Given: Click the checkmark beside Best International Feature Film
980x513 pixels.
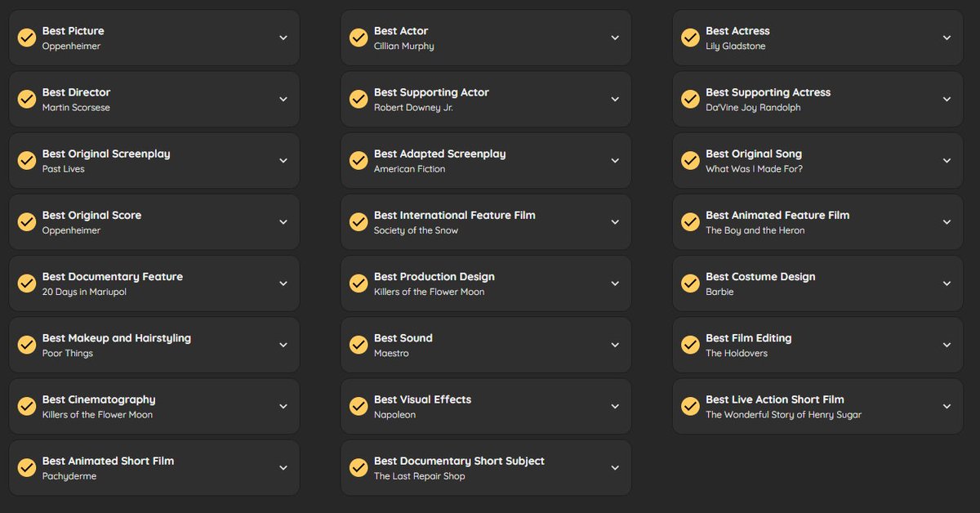Looking at the screenshot, I should (x=359, y=221).
